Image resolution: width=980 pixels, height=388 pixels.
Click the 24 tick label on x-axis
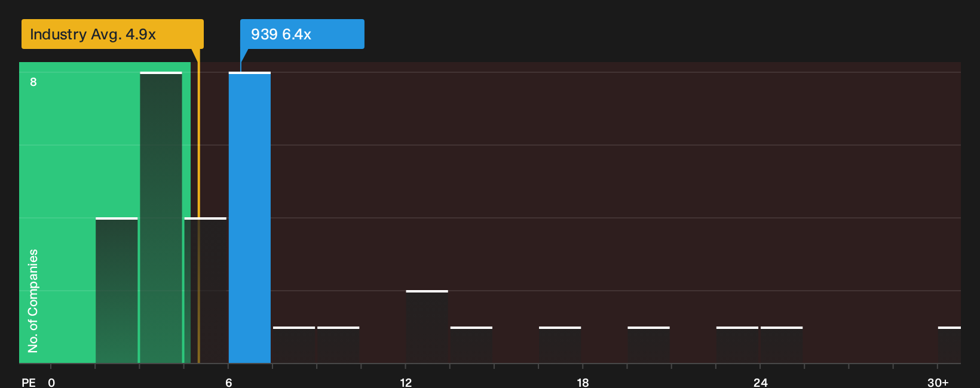(760, 383)
